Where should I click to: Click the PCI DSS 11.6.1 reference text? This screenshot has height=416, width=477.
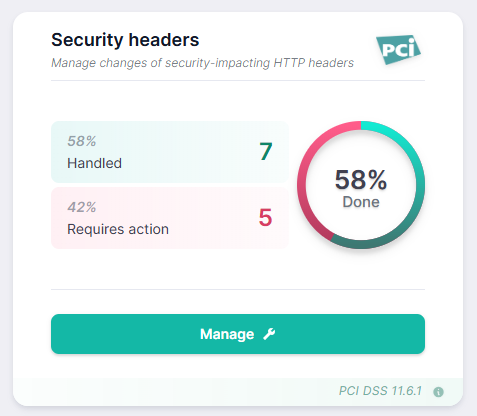pos(380,391)
